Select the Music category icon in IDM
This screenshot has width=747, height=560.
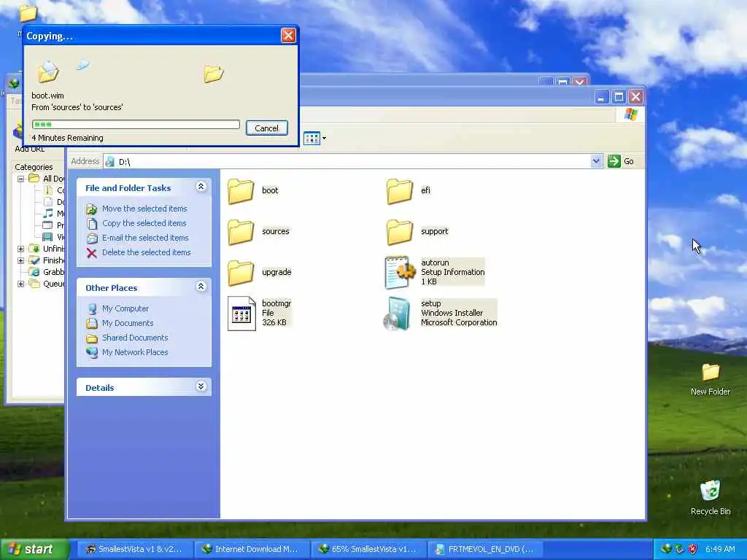click(x=48, y=214)
